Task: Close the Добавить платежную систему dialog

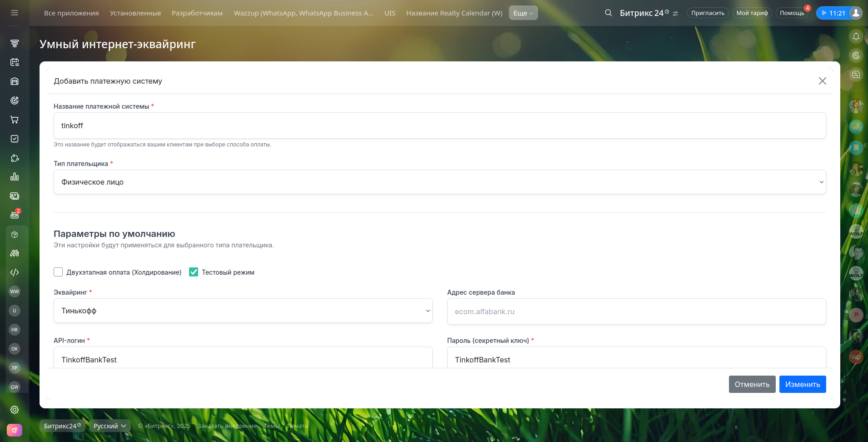Action: pos(823,81)
